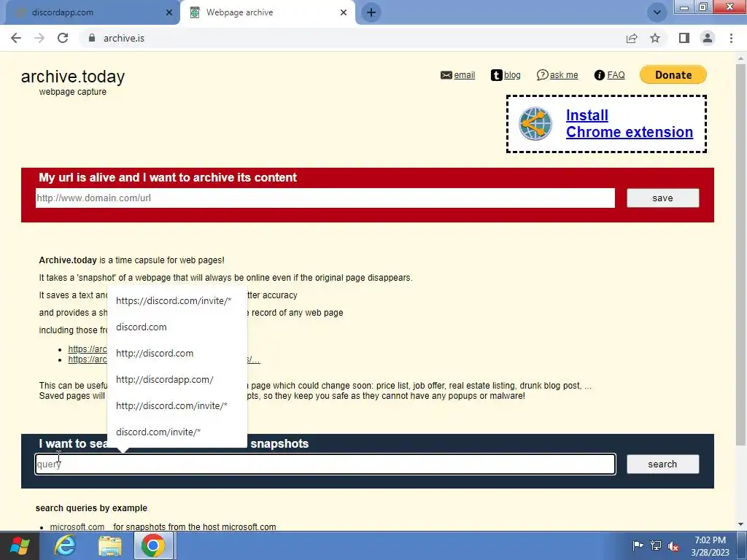Click the page vertical scrollbar thumb
This screenshot has width=747, height=560.
[741, 254]
